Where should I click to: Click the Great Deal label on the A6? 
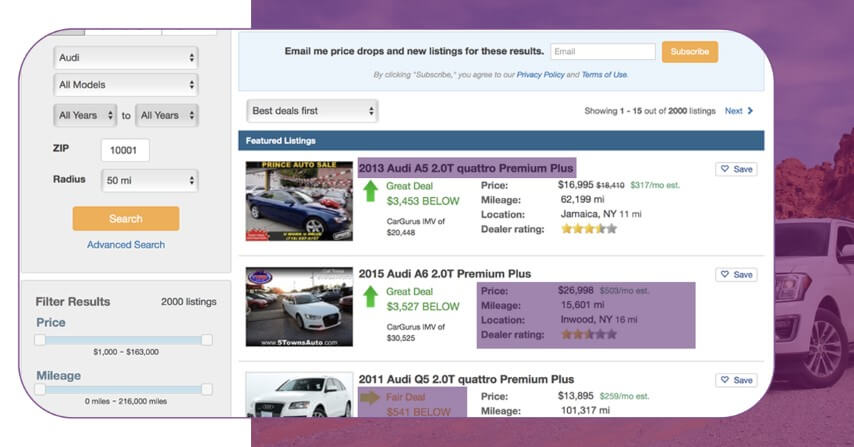(410, 292)
